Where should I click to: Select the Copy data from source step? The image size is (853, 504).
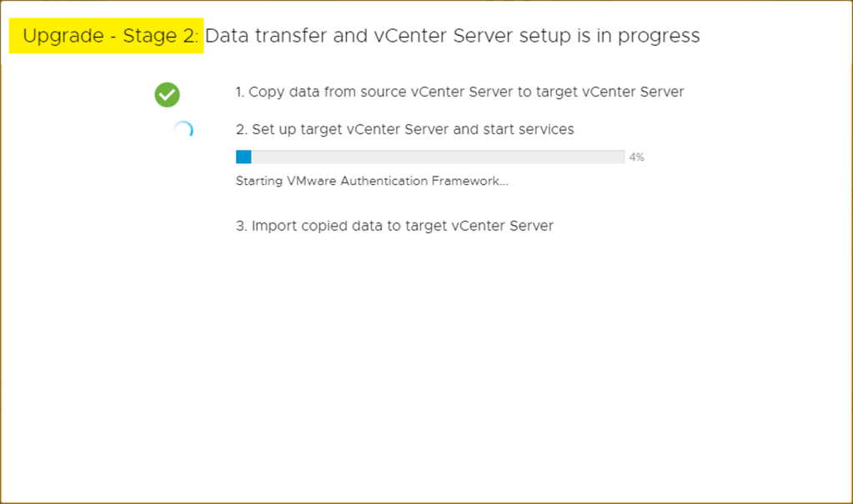459,92
